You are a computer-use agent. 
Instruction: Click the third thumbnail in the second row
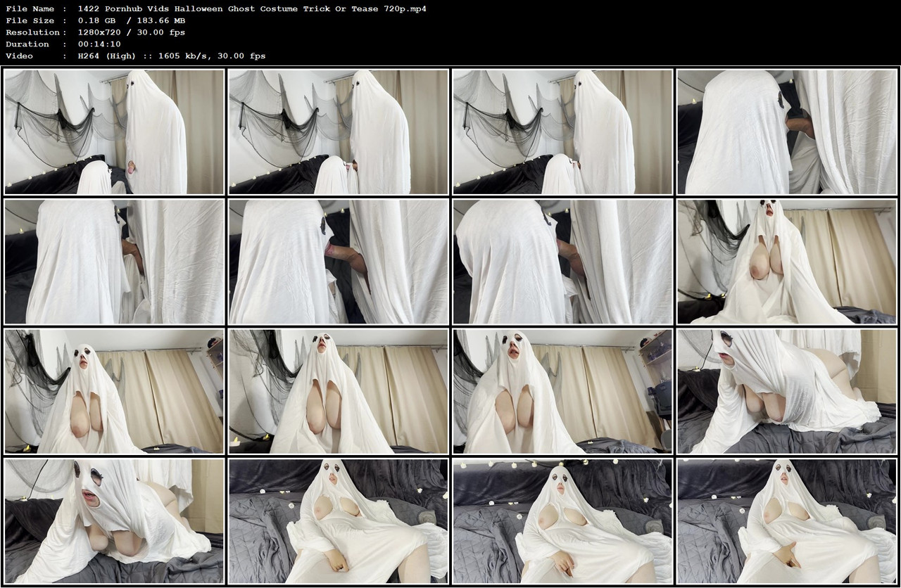(x=562, y=261)
